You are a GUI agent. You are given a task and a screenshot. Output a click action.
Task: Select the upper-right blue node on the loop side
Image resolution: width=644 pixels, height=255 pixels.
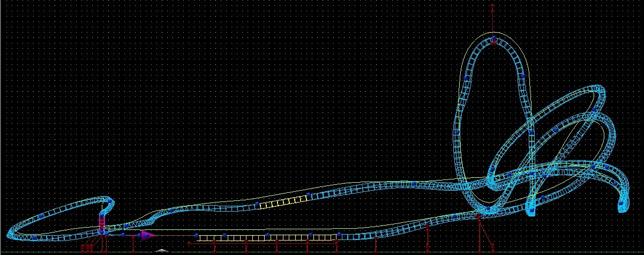(x=521, y=76)
